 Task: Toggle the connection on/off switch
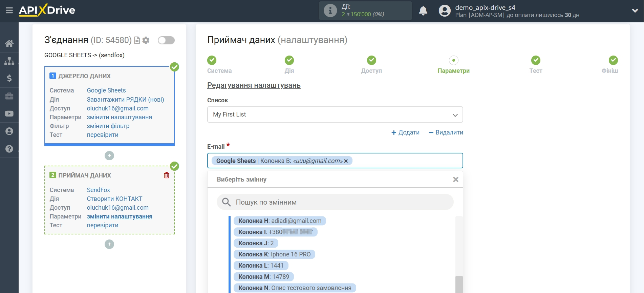[166, 40]
